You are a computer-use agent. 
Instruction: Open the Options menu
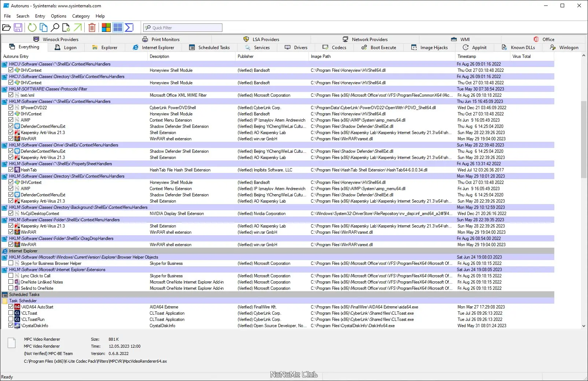click(59, 16)
